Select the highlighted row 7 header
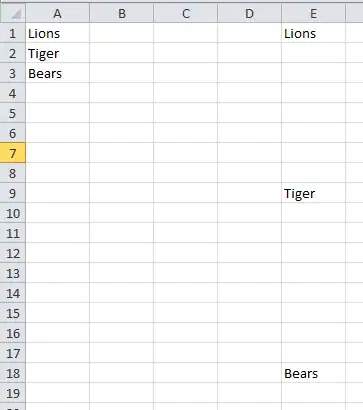363x410 pixels. [13, 153]
